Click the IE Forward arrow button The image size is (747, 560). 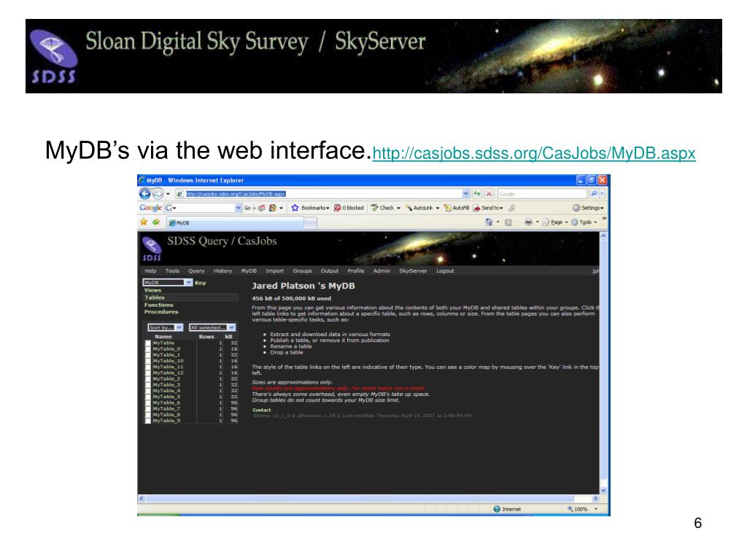(158, 193)
